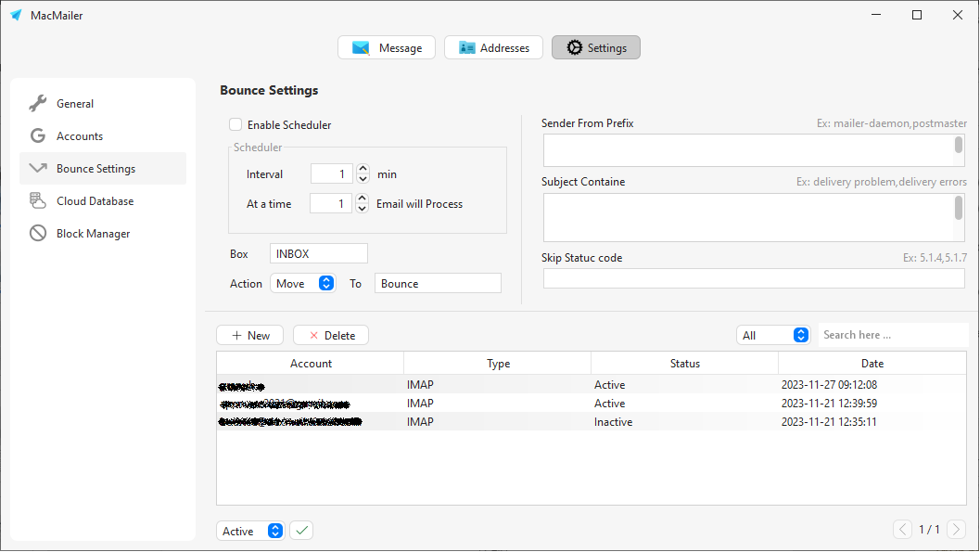This screenshot has width=980, height=552.
Task: Open the Move action dropdown
Action: (x=303, y=283)
